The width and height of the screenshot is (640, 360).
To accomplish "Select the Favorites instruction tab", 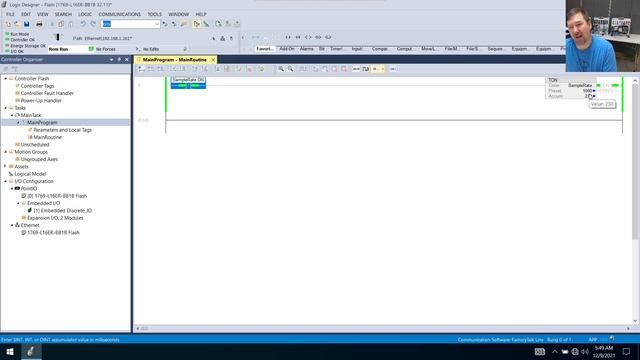I will tap(265, 49).
